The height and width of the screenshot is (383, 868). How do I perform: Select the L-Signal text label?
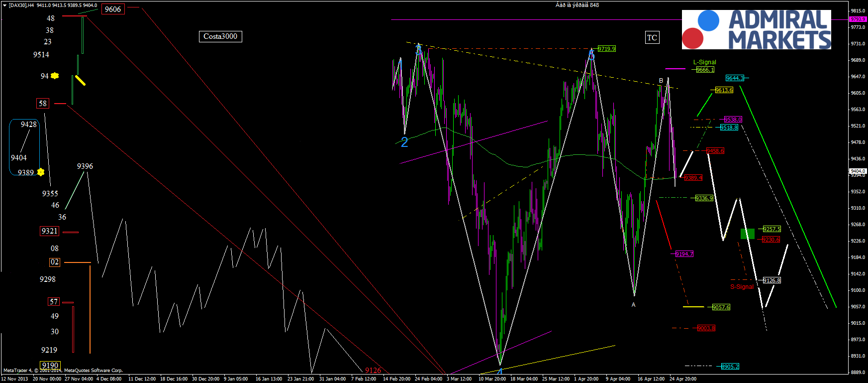coord(705,62)
